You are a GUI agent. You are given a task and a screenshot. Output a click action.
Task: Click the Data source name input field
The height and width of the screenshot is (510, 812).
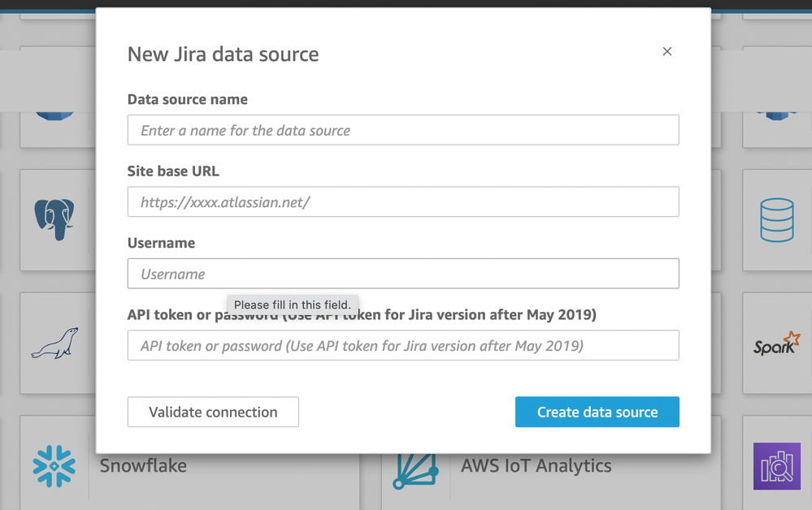(403, 130)
